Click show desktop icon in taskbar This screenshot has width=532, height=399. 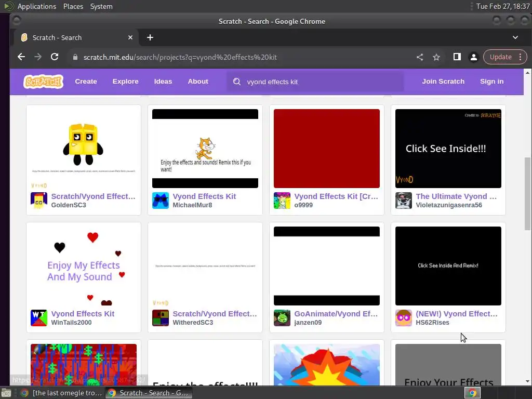(x=6, y=393)
